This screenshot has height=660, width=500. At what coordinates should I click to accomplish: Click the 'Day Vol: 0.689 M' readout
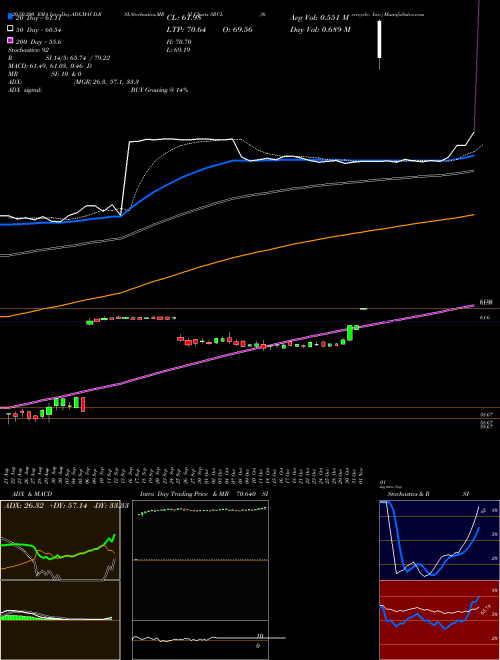tap(320, 29)
